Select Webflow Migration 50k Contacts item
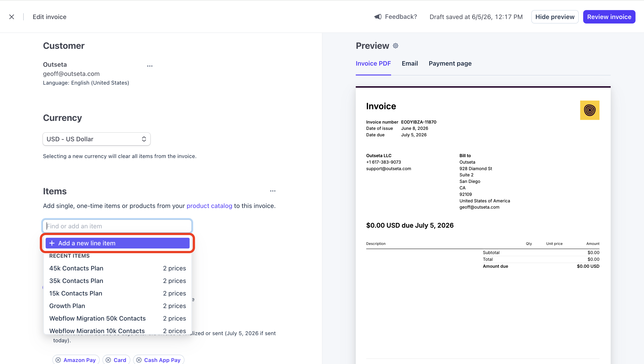644x364 pixels. point(117,318)
